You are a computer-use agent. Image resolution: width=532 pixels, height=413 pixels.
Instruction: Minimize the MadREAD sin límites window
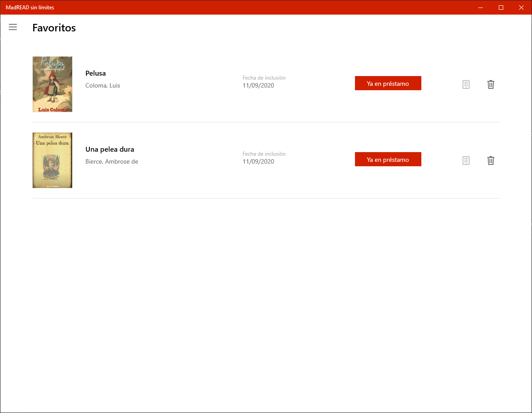click(481, 8)
